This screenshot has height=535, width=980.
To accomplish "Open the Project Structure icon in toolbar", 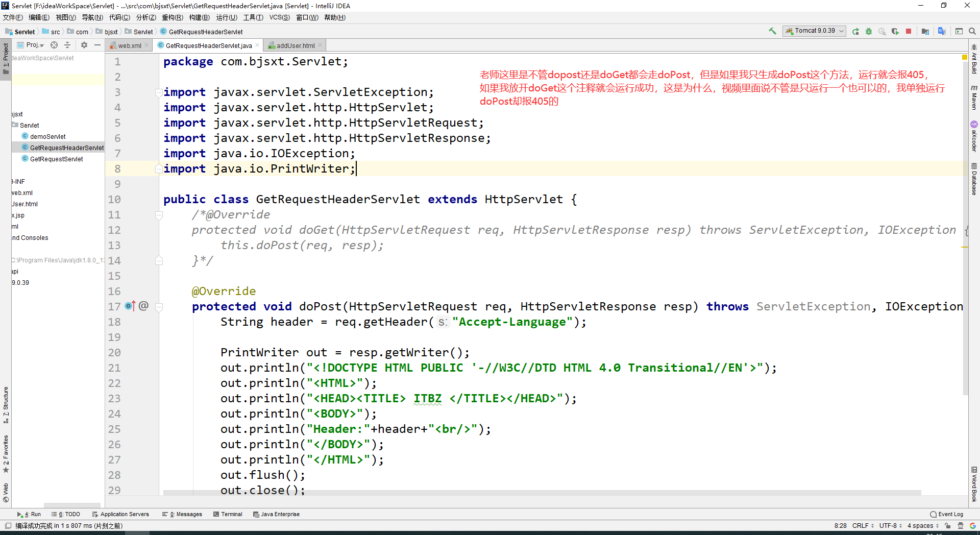I will pyautogui.click(x=925, y=31).
